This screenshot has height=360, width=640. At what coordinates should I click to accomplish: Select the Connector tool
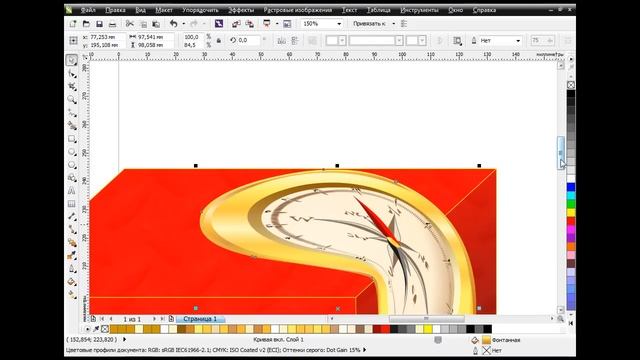coord(72,229)
